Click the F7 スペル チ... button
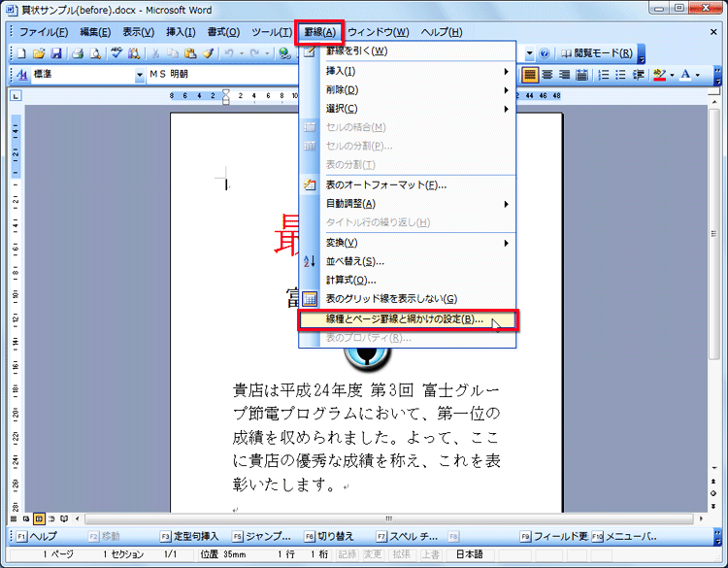 pyautogui.click(x=407, y=536)
